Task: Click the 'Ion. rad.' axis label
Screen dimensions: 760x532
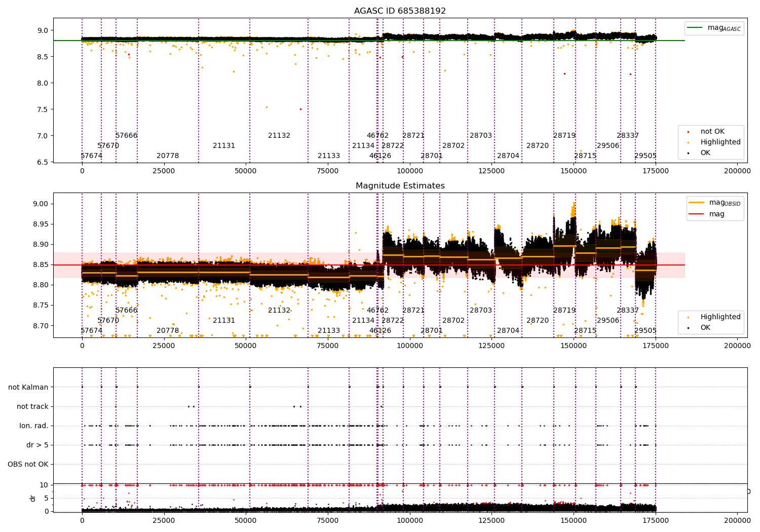Action: (34, 426)
